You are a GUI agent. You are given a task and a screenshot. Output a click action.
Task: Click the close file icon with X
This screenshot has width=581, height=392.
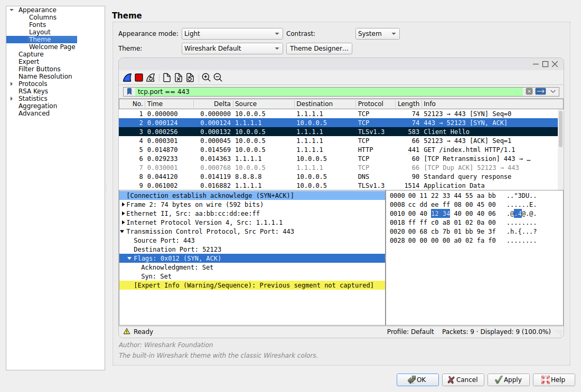(179, 78)
